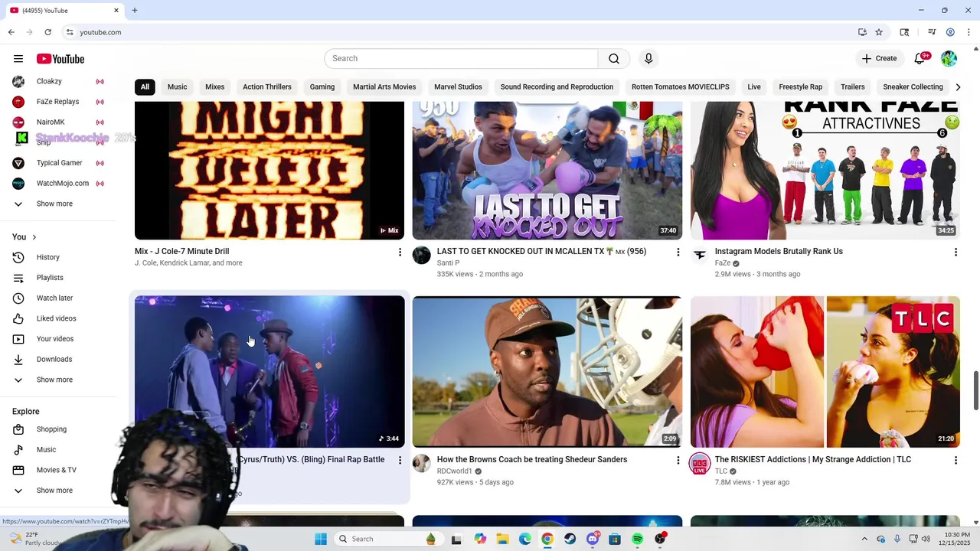Open options for RISKIEST Addictions video
980x551 pixels.
tap(955, 460)
